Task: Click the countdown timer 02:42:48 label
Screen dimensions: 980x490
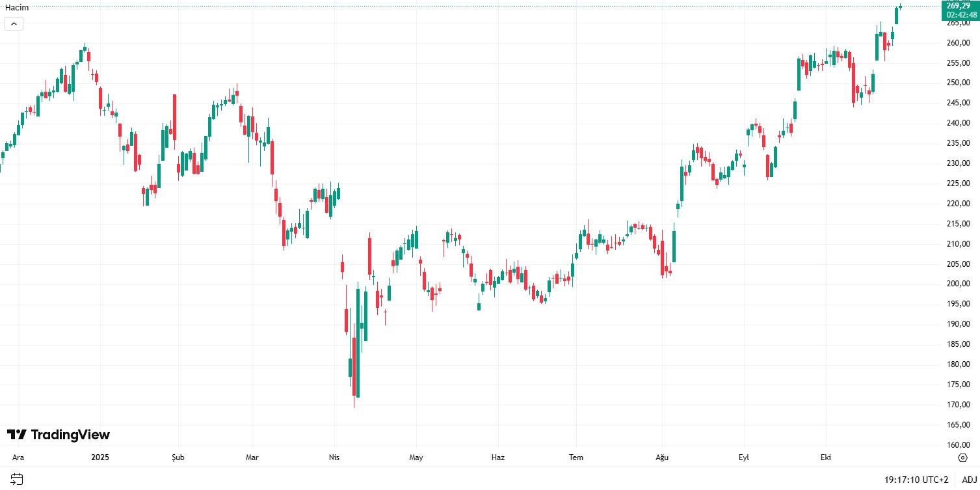Action: coord(960,15)
